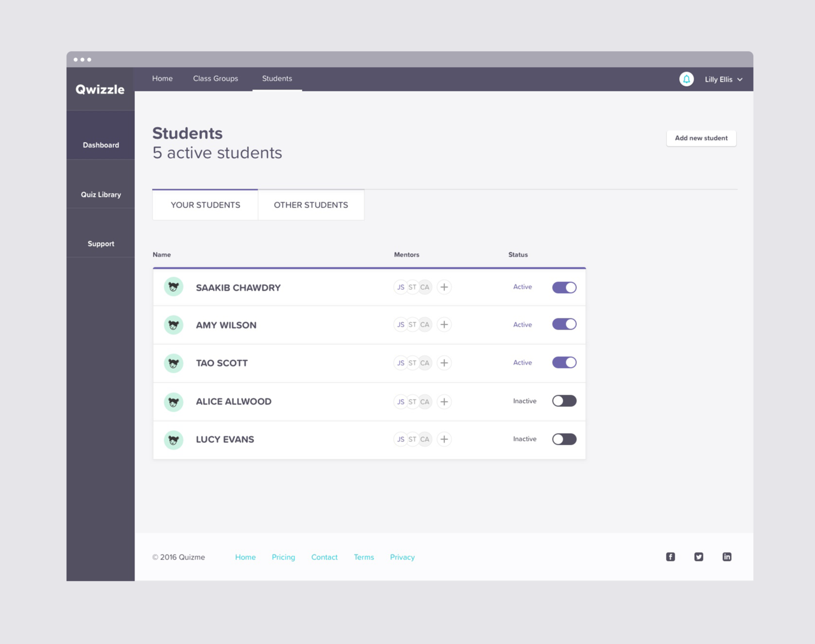Click the Qwizzle logo
The height and width of the screenshot is (644, 815).
click(100, 89)
